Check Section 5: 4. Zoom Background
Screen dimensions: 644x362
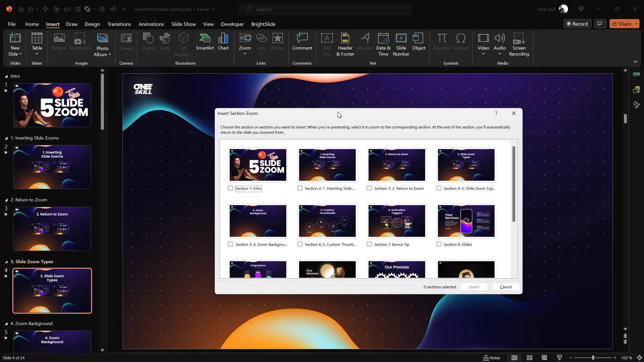coord(230,244)
